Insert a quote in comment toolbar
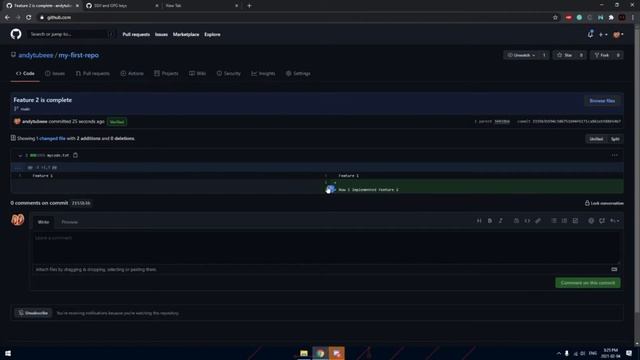The image size is (640, 360). coord(516,221)
